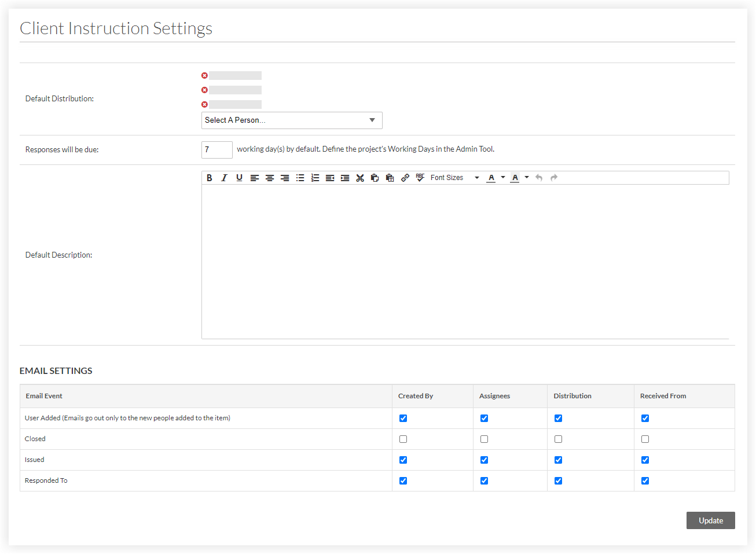Select the italic formatting icon
Screen dimensions: 756x554
pos(224,178)
